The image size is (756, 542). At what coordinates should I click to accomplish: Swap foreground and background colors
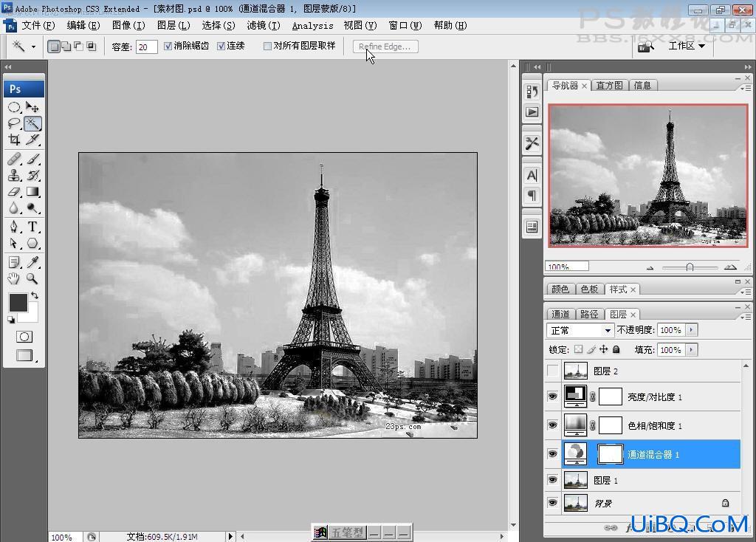(x=35, y=295)
